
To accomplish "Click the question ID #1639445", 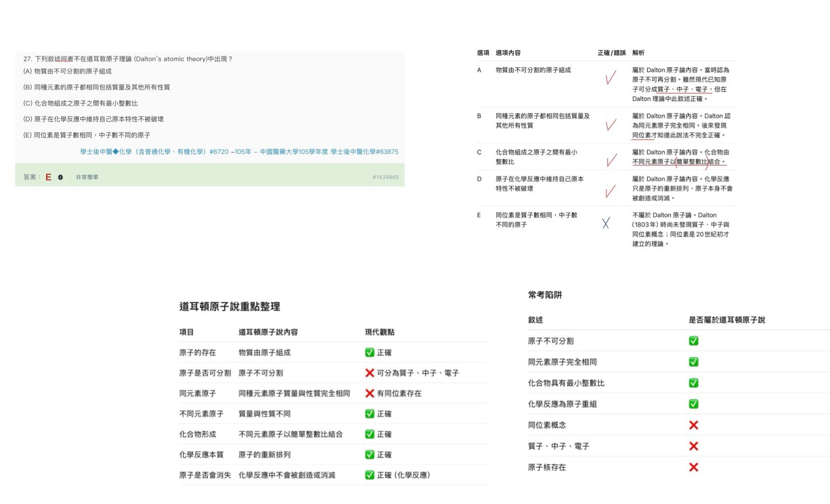I will pyautogui.click(x=385, y=177).
